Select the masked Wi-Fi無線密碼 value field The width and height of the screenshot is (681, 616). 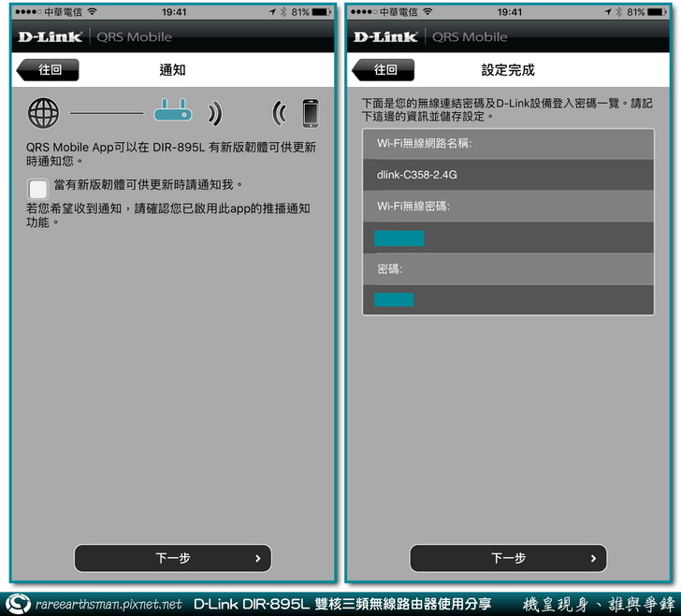(x=508, y=237)
